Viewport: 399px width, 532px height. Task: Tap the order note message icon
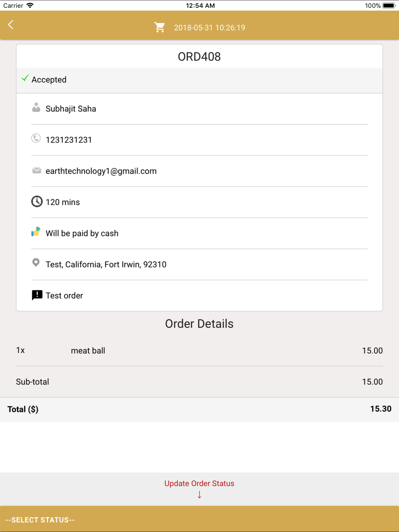37,295
